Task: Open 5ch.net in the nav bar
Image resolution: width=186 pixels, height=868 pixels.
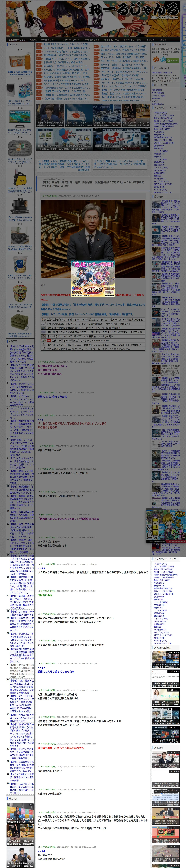Action: 151,40
